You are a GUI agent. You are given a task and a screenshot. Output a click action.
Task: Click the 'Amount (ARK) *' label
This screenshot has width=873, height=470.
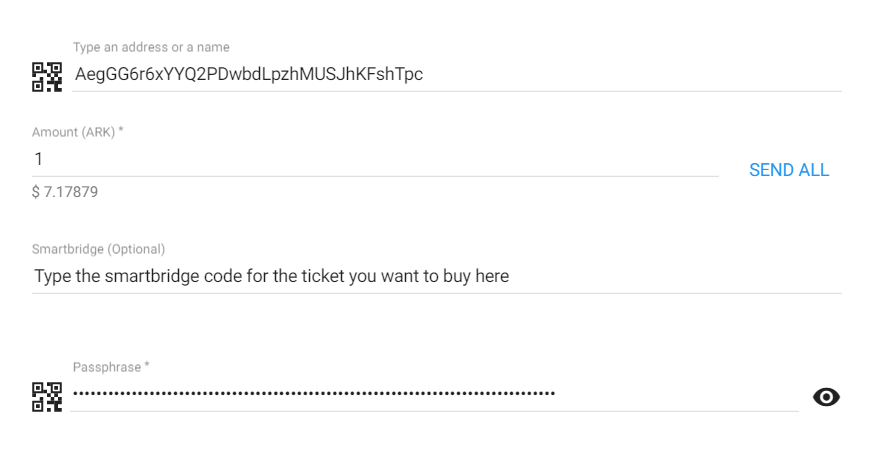click(x=77, y=133)
